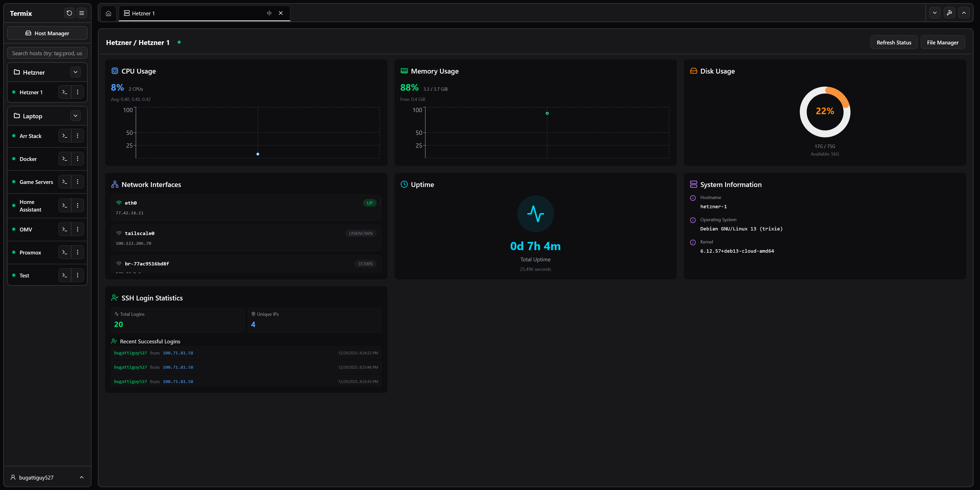980x490 pixels.
Task: Open the tools wrench icon
Action: [949, 13]
